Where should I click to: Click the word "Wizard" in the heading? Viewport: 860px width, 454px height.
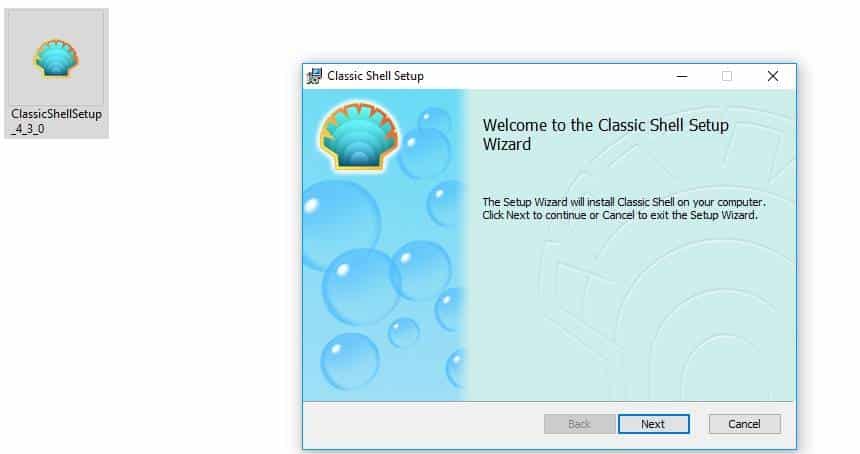pyautogui.click(x=507, y=145)
